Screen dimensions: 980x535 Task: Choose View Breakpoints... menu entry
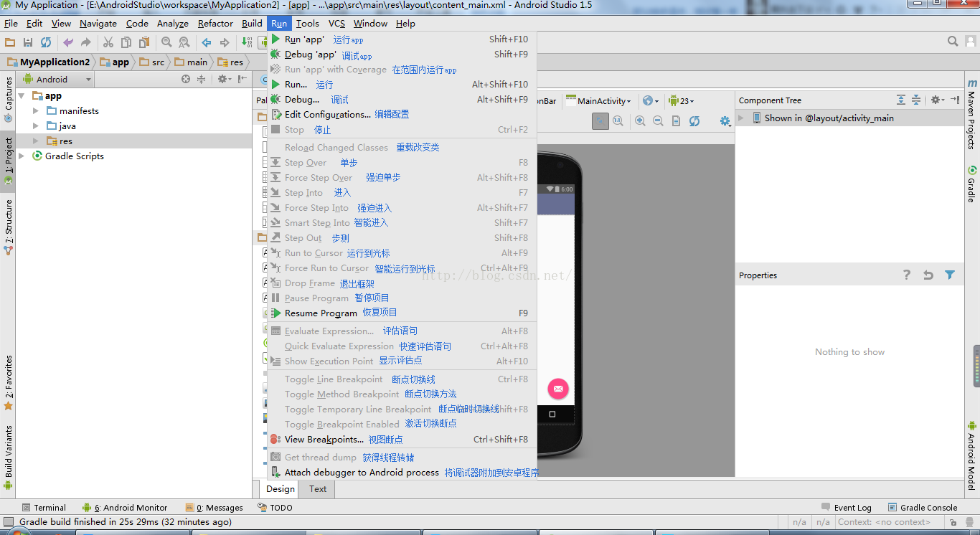(402, 440)
